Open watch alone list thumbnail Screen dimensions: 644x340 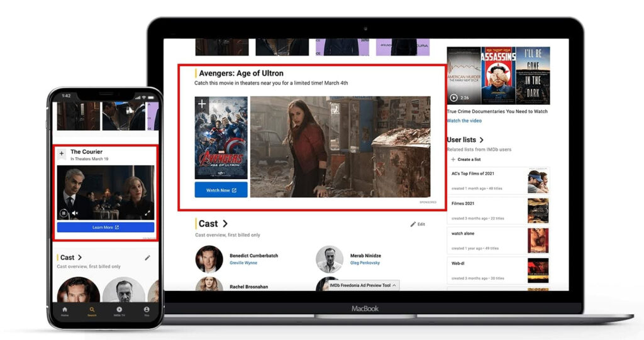538,241
